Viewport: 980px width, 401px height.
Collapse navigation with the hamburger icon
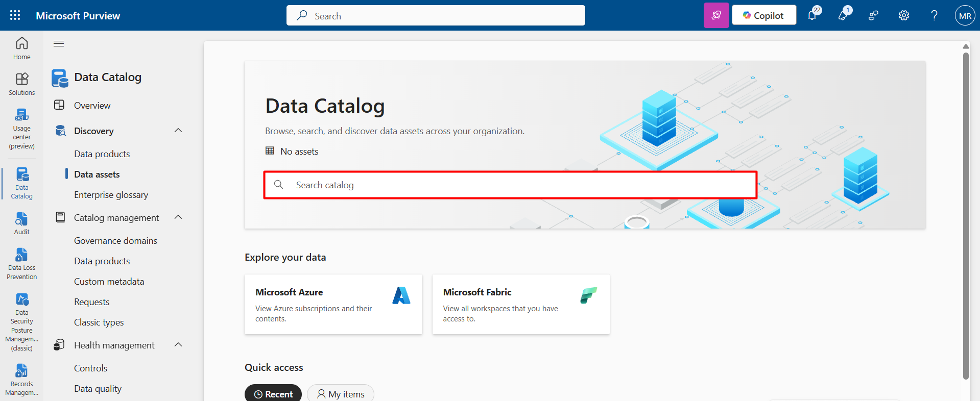pyautogui.click(x=59, y=43)
